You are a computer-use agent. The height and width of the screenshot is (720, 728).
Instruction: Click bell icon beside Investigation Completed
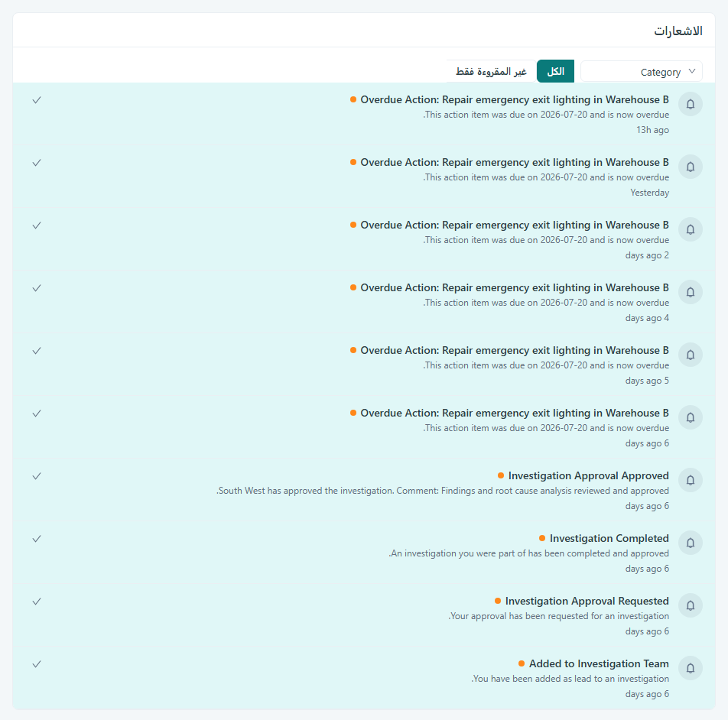(x=691, y=543)
